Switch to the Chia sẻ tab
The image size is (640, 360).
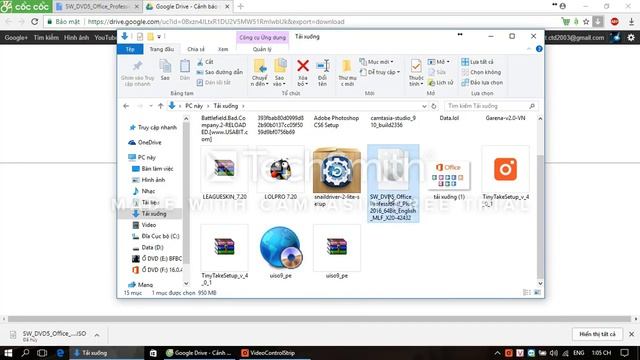pos(196,49)
